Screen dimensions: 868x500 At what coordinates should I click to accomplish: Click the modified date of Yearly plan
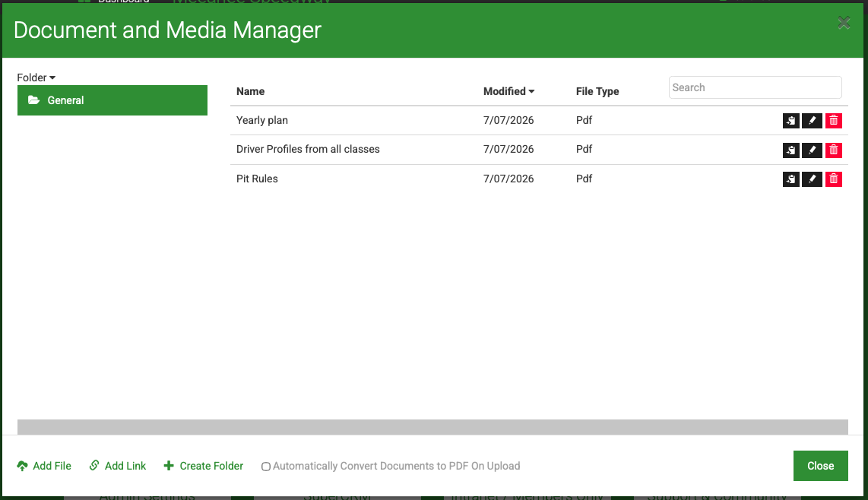(x=508, y=120)
